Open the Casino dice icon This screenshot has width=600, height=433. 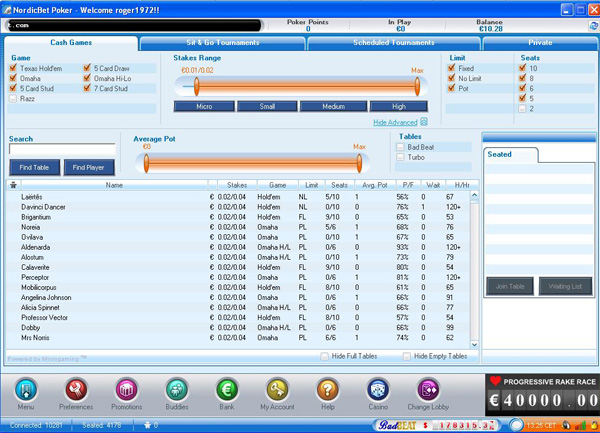click(x=378, y=390)
